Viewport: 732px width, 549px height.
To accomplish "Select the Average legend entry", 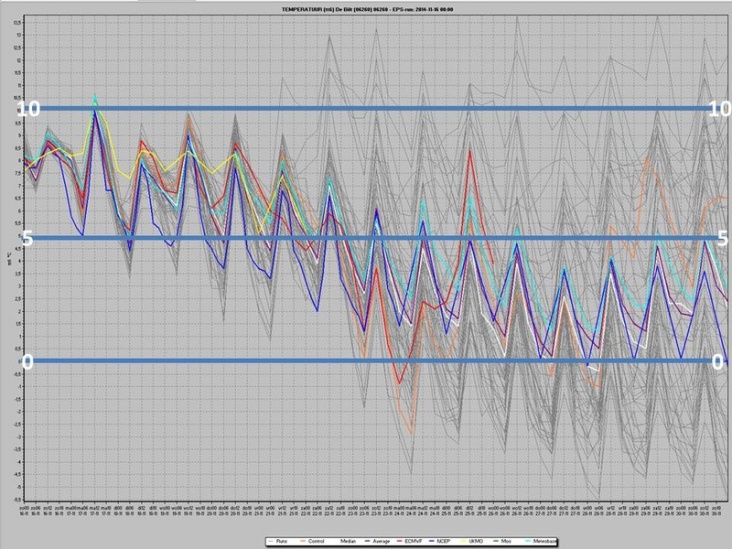I will tap(379, 541).
